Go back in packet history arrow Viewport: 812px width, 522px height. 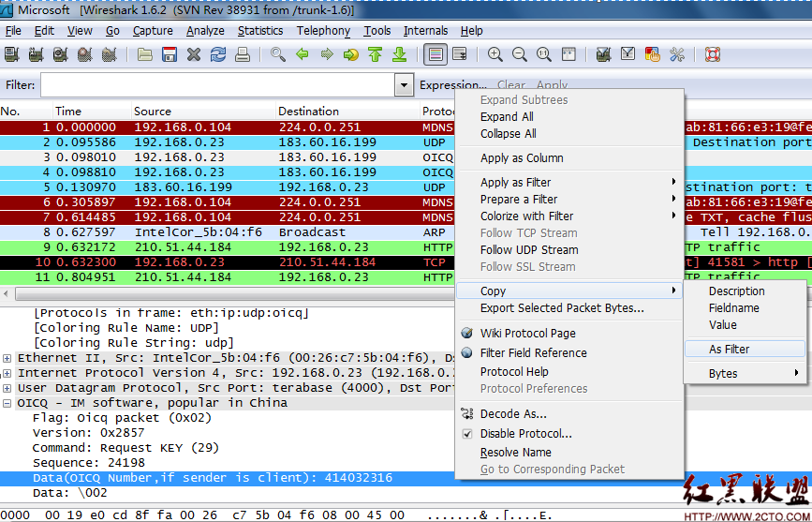[303, 54]
